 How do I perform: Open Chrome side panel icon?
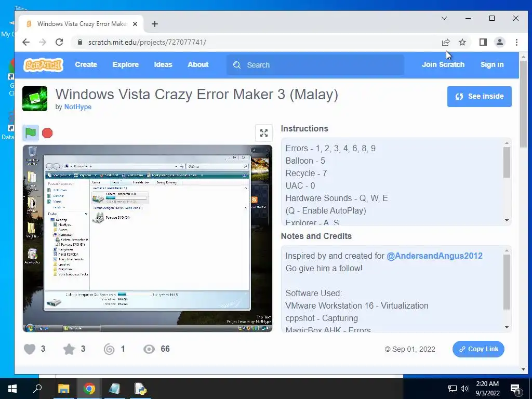[x=483, y=42]
